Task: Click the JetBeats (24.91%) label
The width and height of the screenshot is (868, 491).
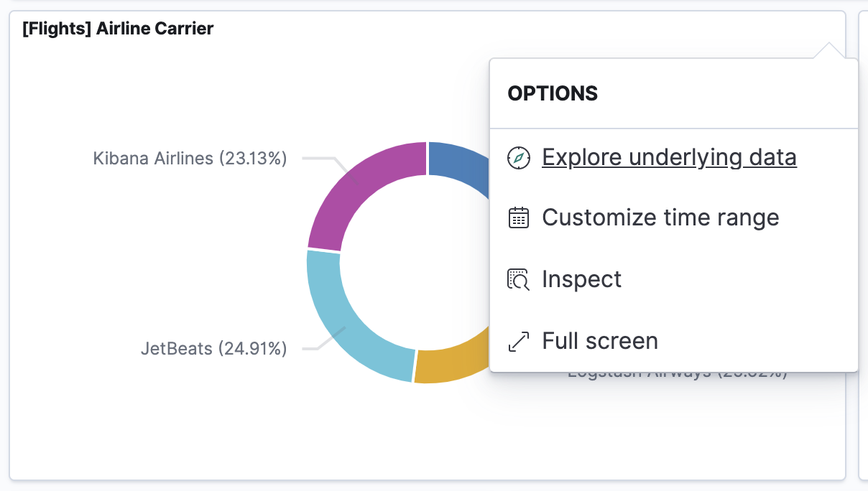Action: [x=213, y=348]
